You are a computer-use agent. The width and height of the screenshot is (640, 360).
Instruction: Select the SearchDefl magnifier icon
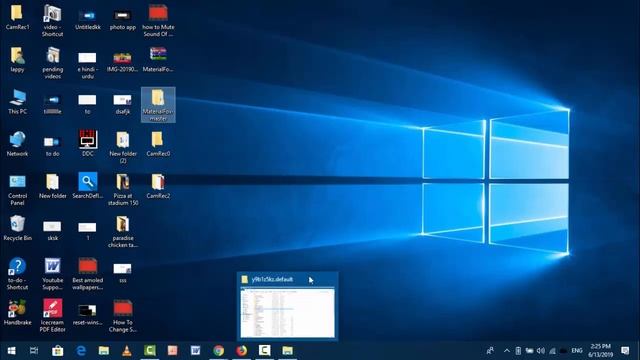[x=88, y=186]
